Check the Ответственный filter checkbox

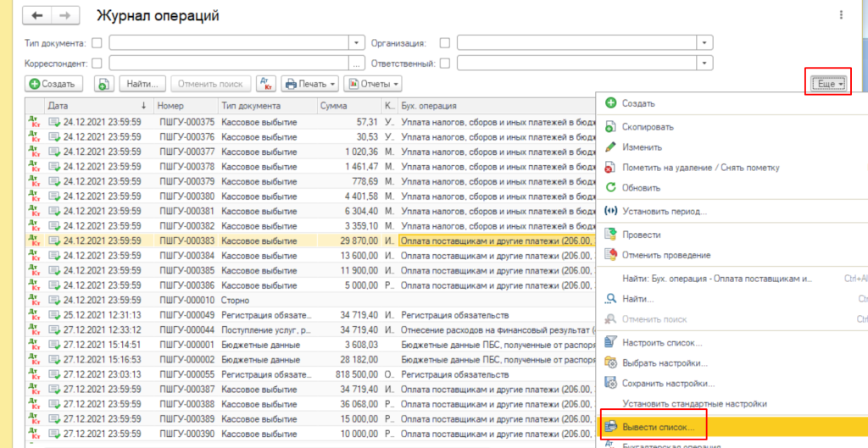[445, 63]
